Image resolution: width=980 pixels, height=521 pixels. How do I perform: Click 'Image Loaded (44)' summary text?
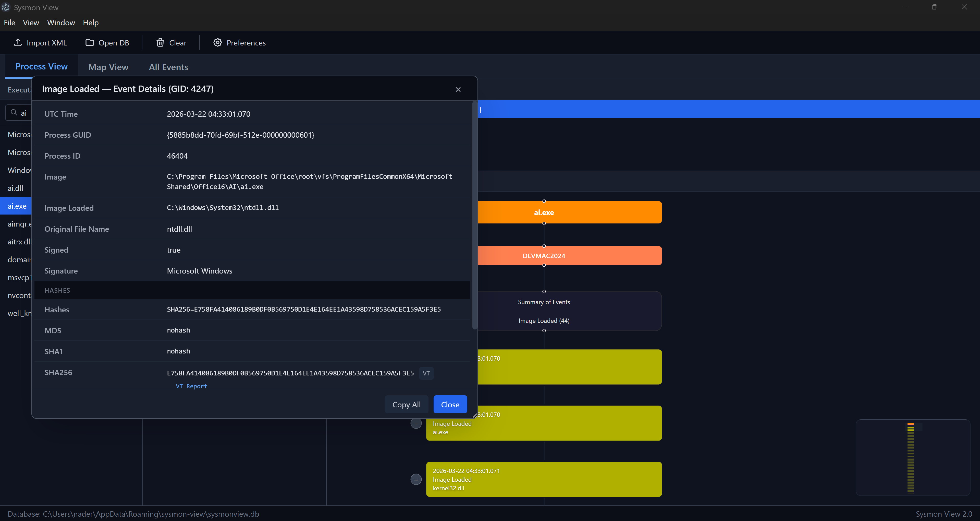(544, 321)
